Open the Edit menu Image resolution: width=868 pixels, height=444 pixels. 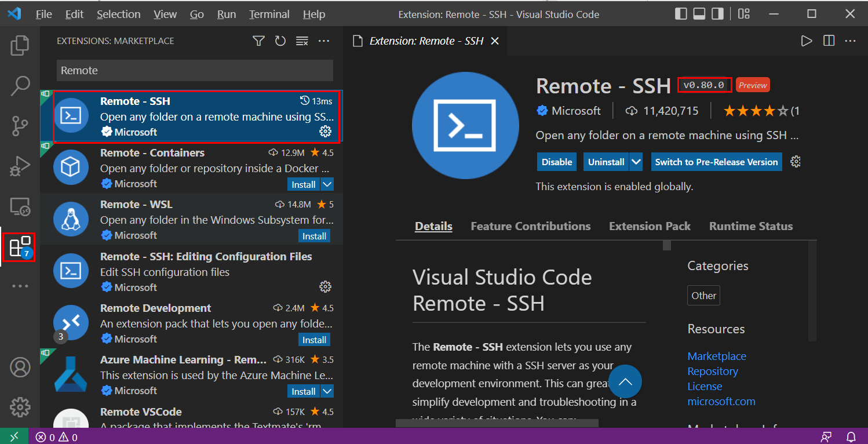75,14
